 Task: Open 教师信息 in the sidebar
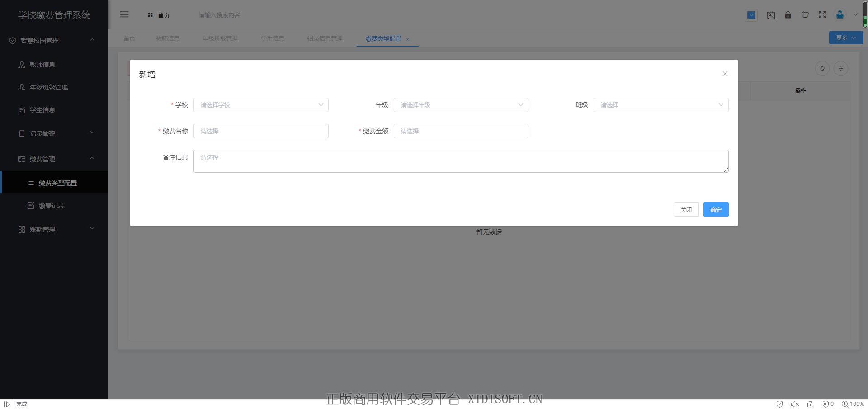(x=54, y=65)
